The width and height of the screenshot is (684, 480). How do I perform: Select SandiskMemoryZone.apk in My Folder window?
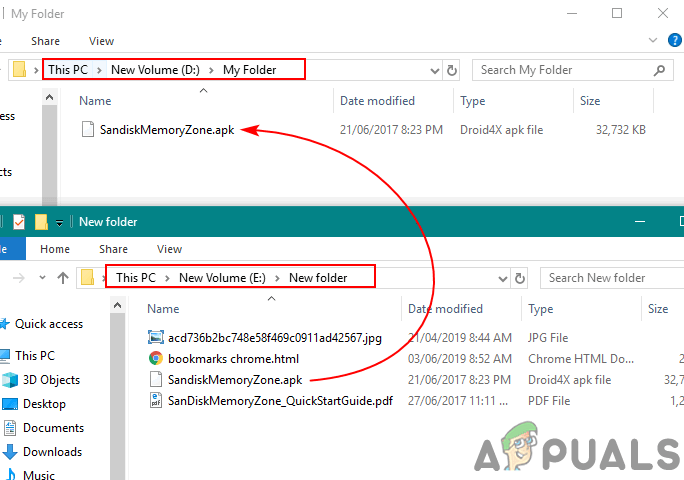click(167, 130)
